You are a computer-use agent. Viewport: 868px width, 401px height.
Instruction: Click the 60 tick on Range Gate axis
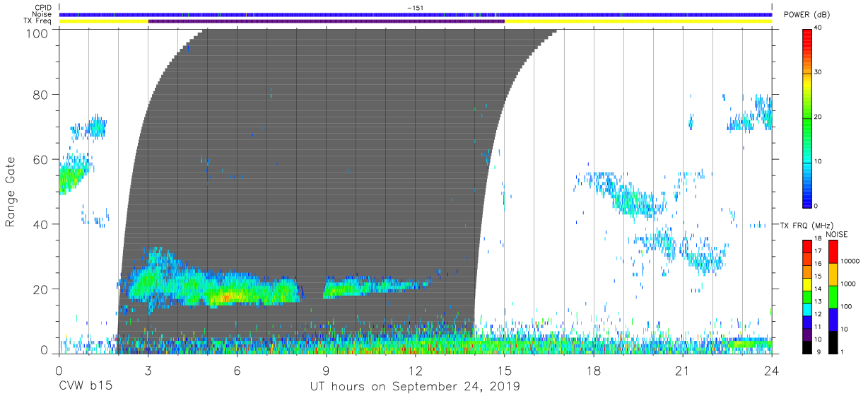(x=41, y=159)
